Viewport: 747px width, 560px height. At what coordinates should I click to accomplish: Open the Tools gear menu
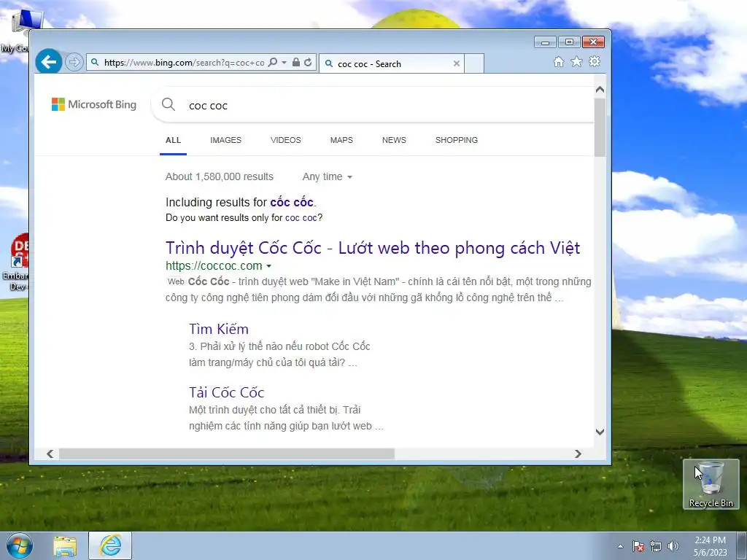[595, 61]
